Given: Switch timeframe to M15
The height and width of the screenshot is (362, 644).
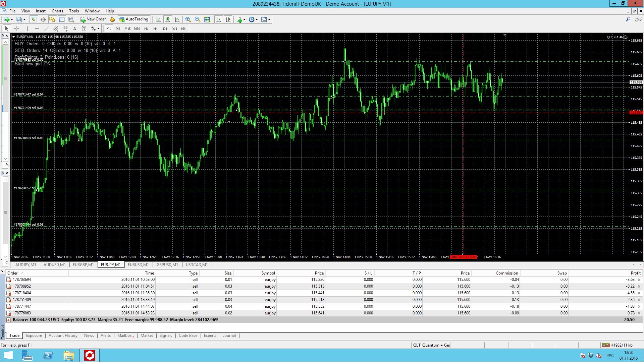Looking at the screenshot, I should [x=127, y=28].
